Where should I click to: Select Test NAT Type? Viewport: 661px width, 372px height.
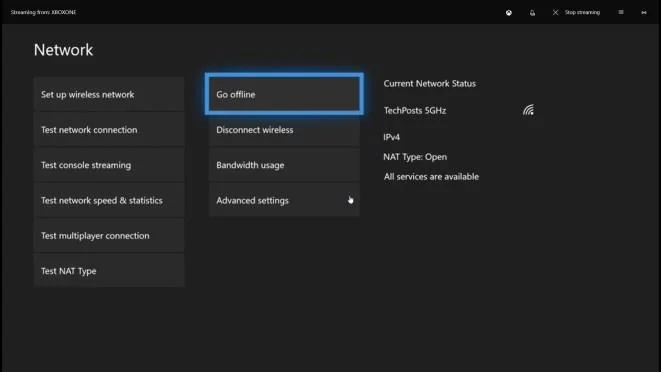(109, 271)
